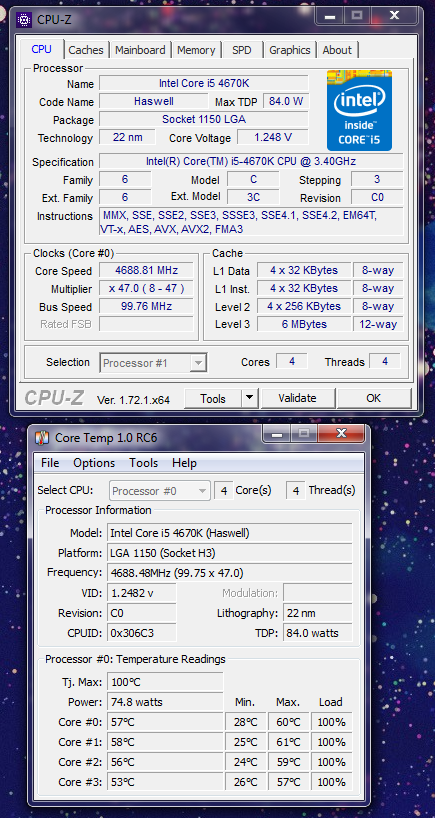This screenshot has width=435, height=818.
Task: Click the Intel Core i5 logo badge
Action: pos(359,111)
